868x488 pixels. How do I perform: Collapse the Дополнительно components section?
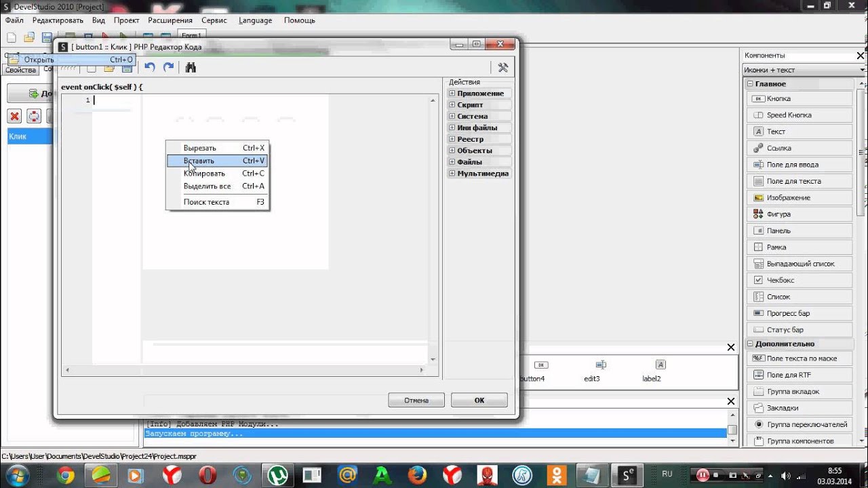(750, 344)
